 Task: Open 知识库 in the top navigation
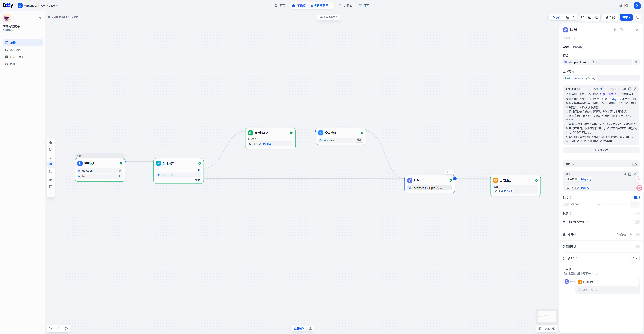[345, 6]
